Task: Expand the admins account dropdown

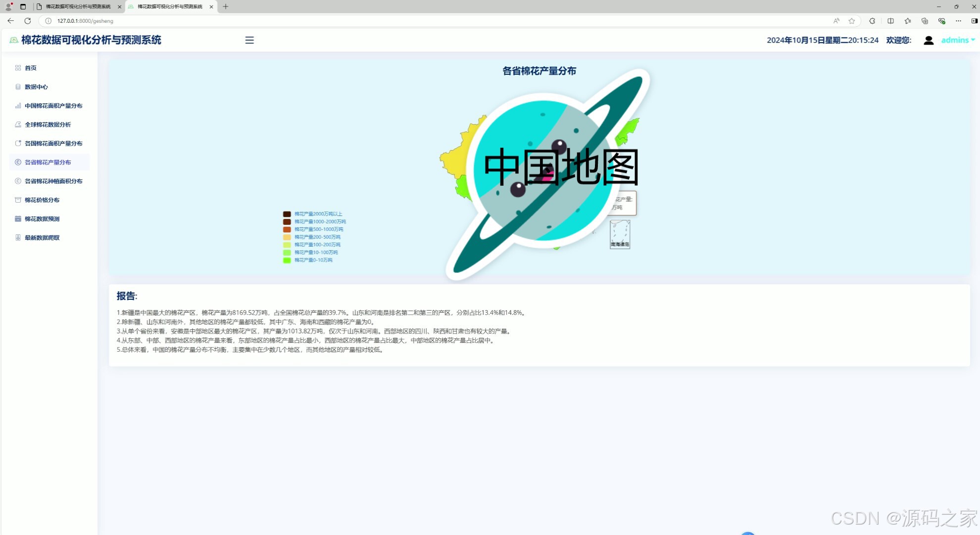Action: click(x=957, y=40)
